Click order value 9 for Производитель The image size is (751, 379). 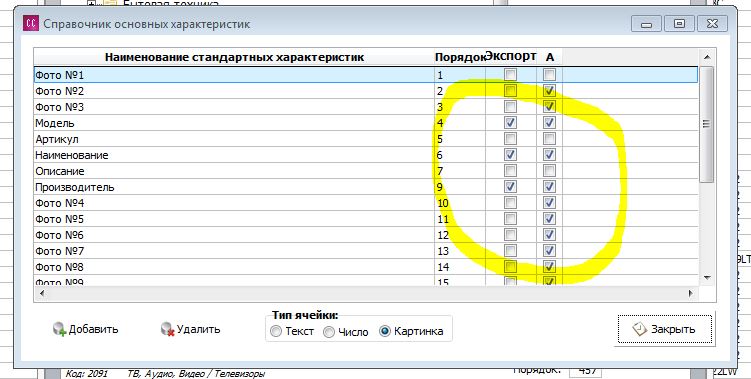440,187
